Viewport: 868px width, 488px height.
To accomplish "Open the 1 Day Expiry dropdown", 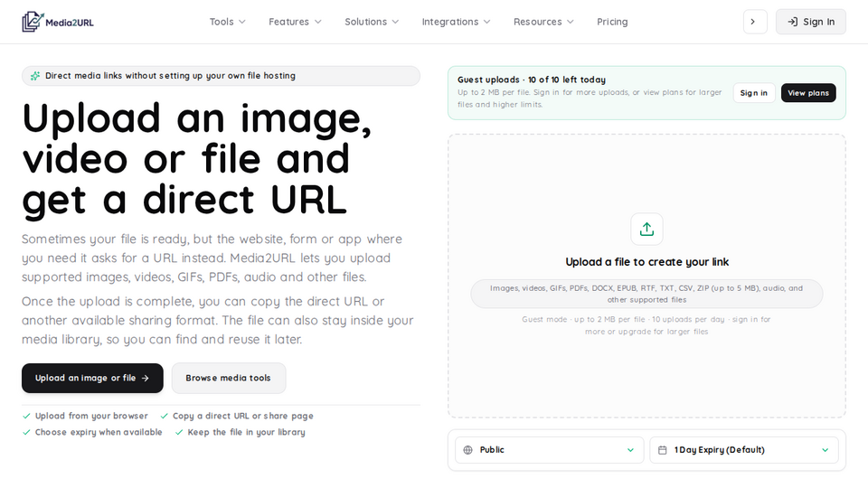I will [744, 450].
